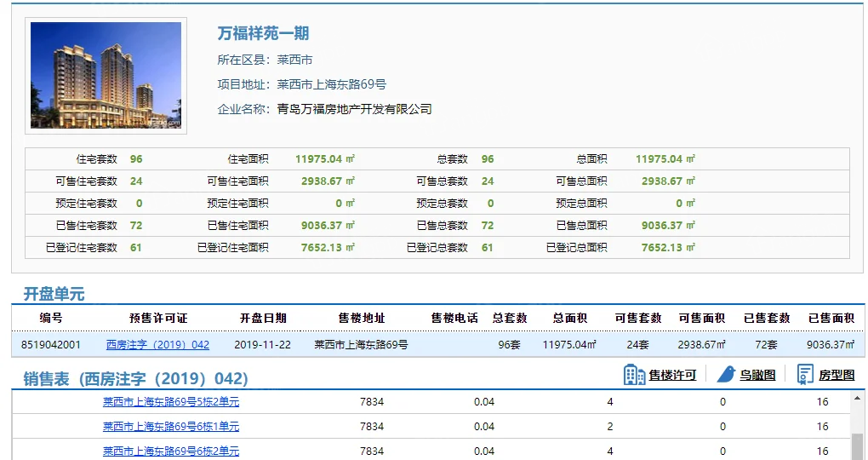The width and height of the screenshot is (868, 460).
Task: Open 莱西市上海东路69号5栋2单元 link
Action: 171,402
